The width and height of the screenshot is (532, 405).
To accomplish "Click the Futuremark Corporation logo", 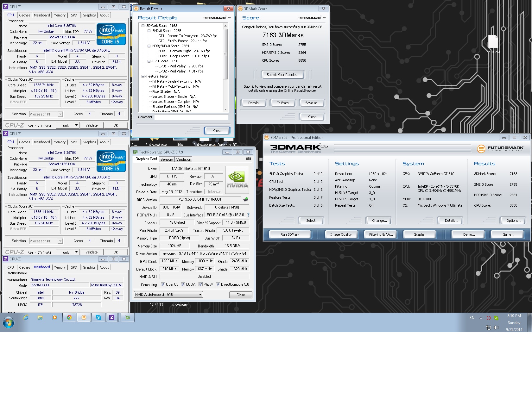I will tap(501, 149).
